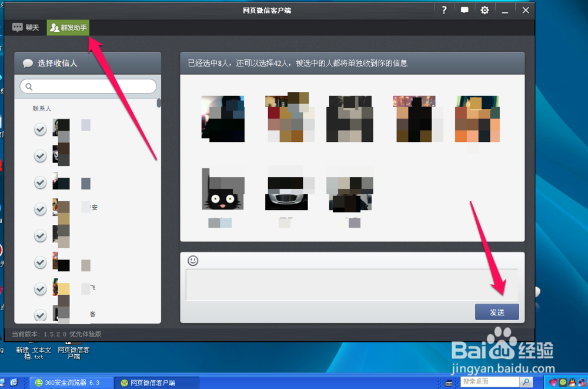Click the 选择收信人 panel header

click(88, 63)
